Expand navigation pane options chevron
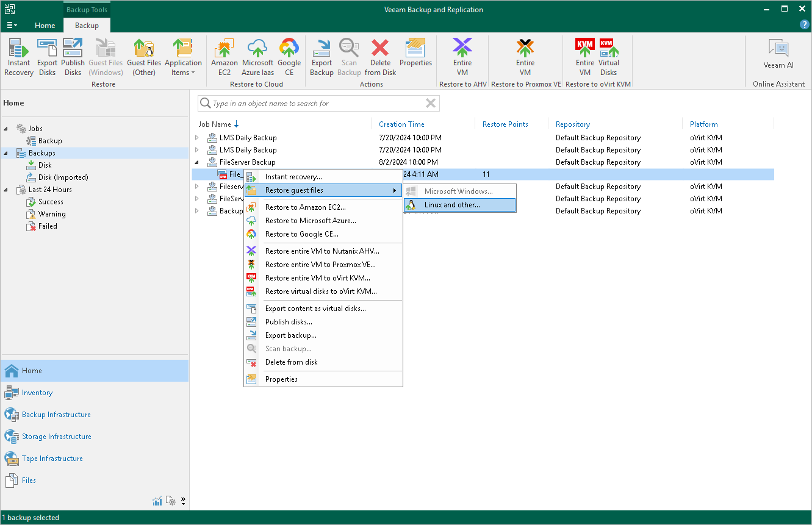 (183, 501)
